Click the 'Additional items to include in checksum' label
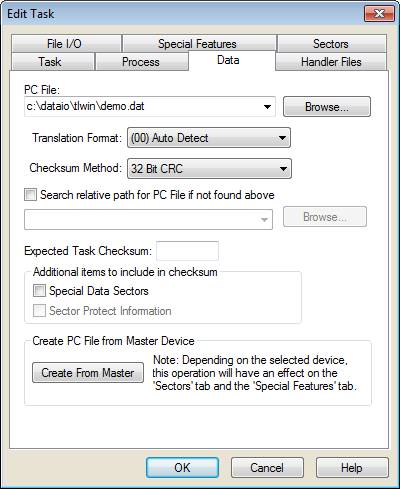The image size is (400, 489). (x=125, y=272)
